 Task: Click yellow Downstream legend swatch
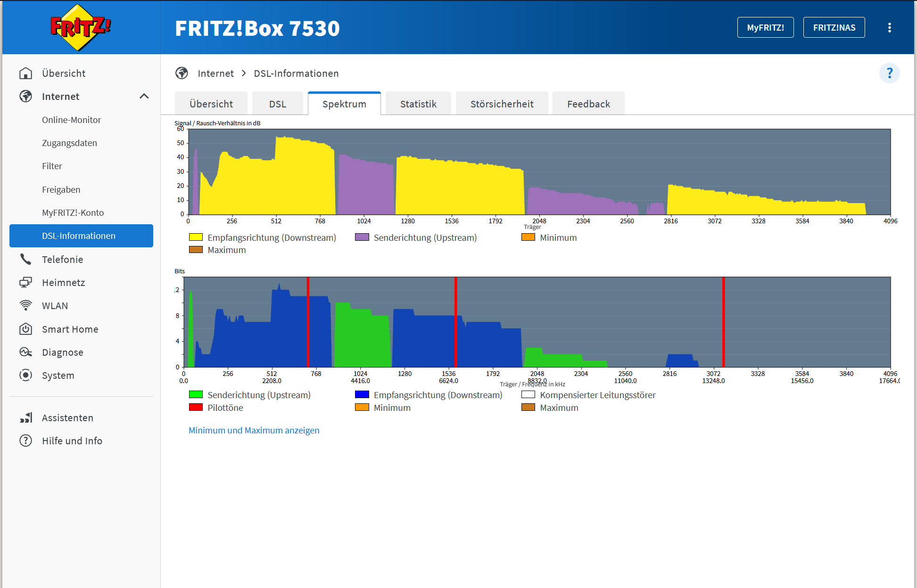click(x=196, y=237)
